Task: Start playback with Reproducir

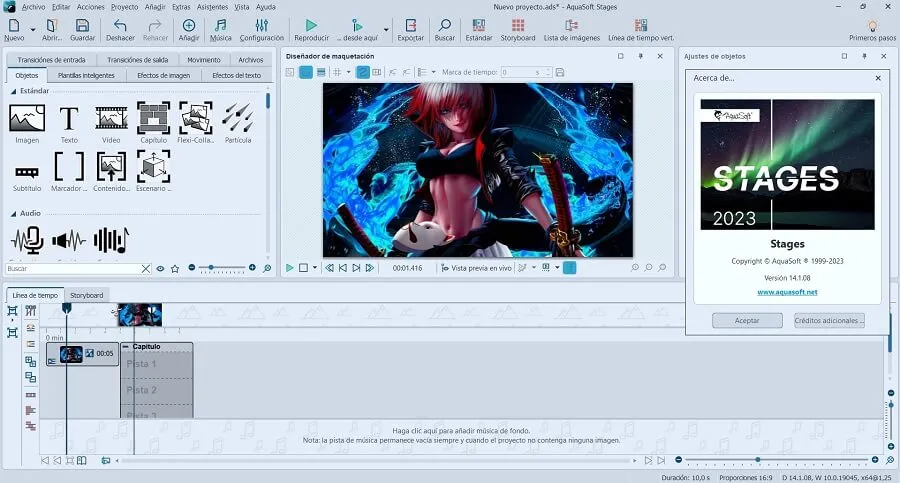Action: coord(311,30)
